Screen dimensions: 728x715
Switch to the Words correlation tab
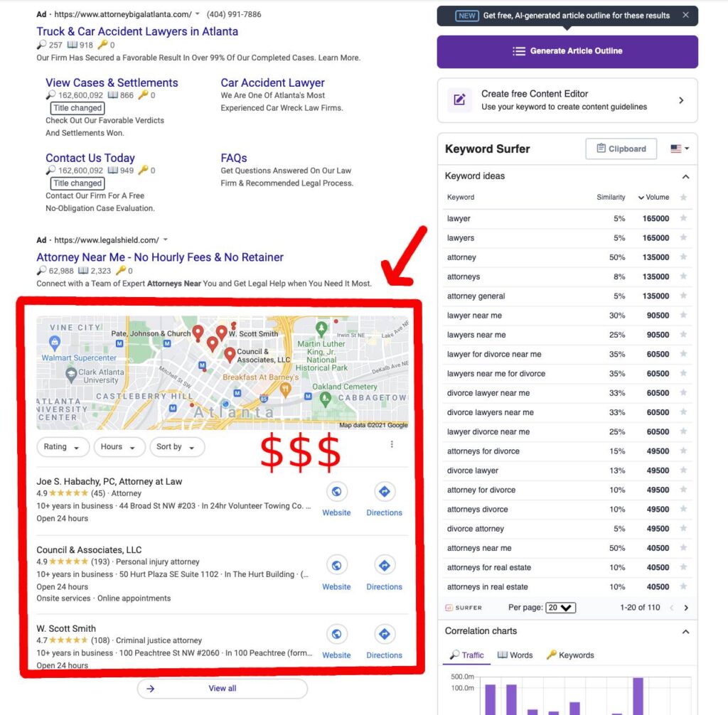(515, 655)
